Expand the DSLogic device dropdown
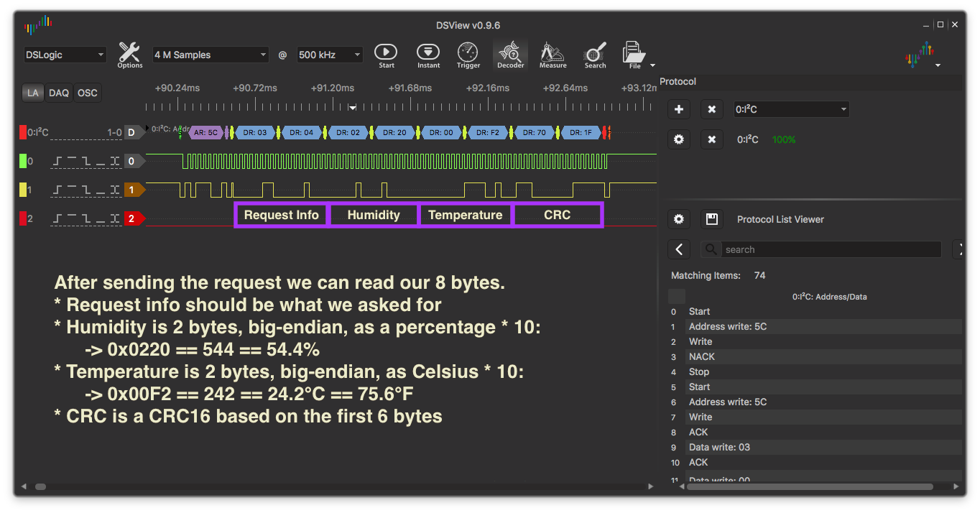The image size is (980, 513). point(65,55)
